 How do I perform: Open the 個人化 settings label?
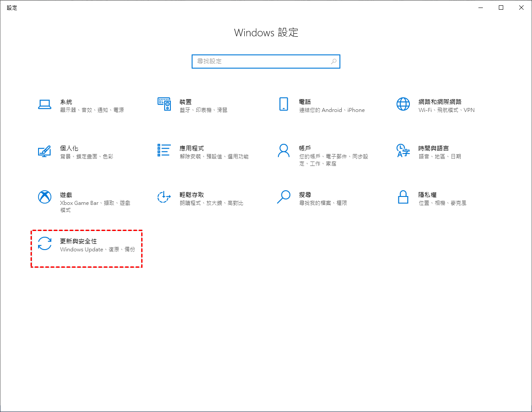[x=69, y=148]
